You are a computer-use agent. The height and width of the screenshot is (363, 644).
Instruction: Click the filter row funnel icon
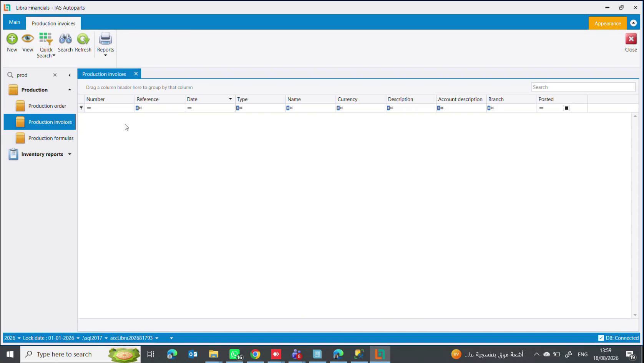[81, 108]
